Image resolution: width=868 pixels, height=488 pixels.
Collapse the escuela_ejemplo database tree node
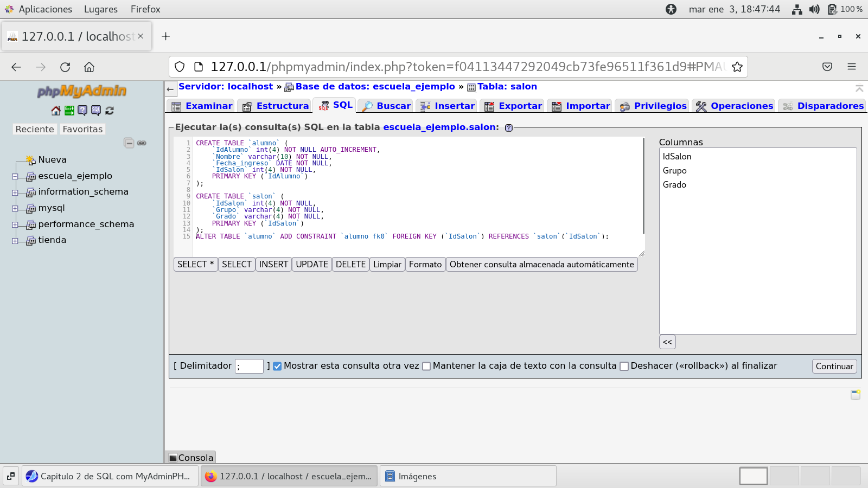[x=15, y=176]
